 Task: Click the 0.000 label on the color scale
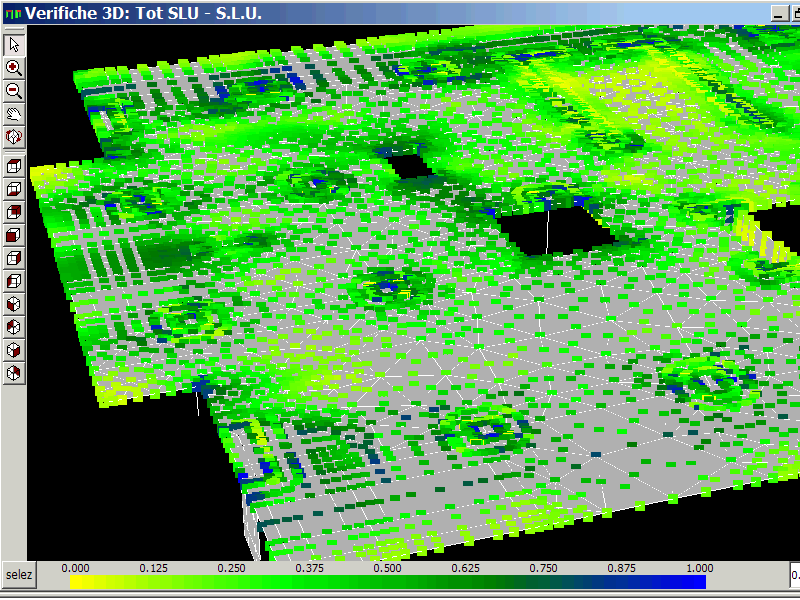(x=73, y=567)
